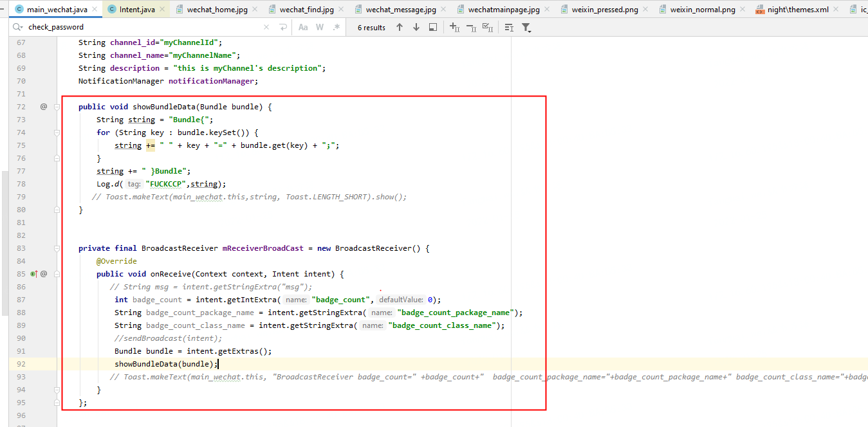Close the wechat_home.jpg tab

click(x=255, y=10)
